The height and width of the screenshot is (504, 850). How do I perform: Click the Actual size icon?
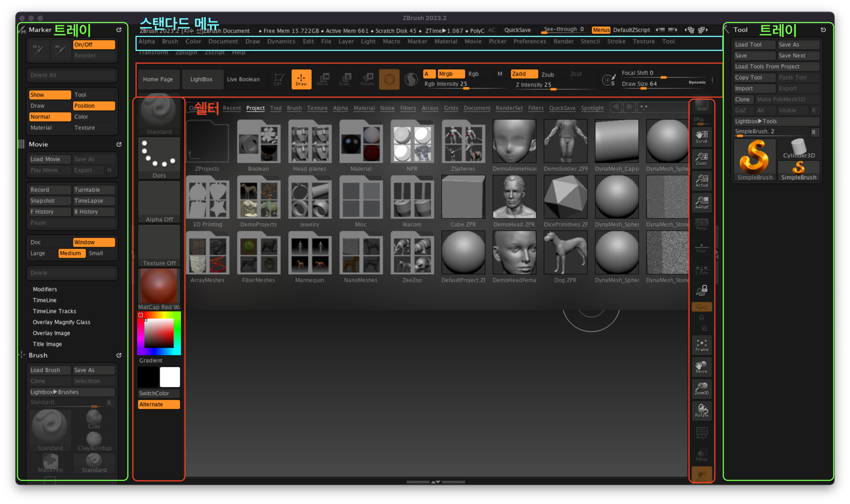pyautogui.click(x=701, y=181)
